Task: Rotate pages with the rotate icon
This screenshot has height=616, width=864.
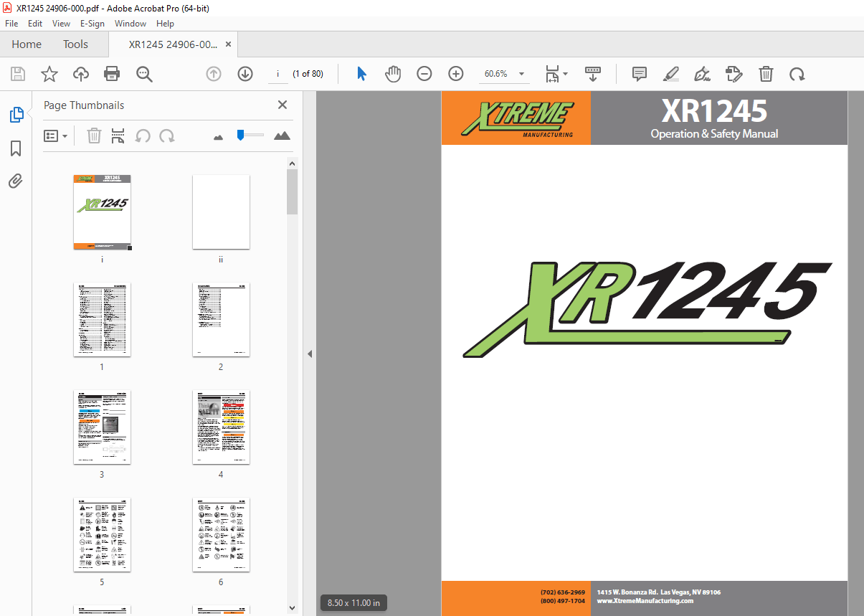Action: point(797,74)
